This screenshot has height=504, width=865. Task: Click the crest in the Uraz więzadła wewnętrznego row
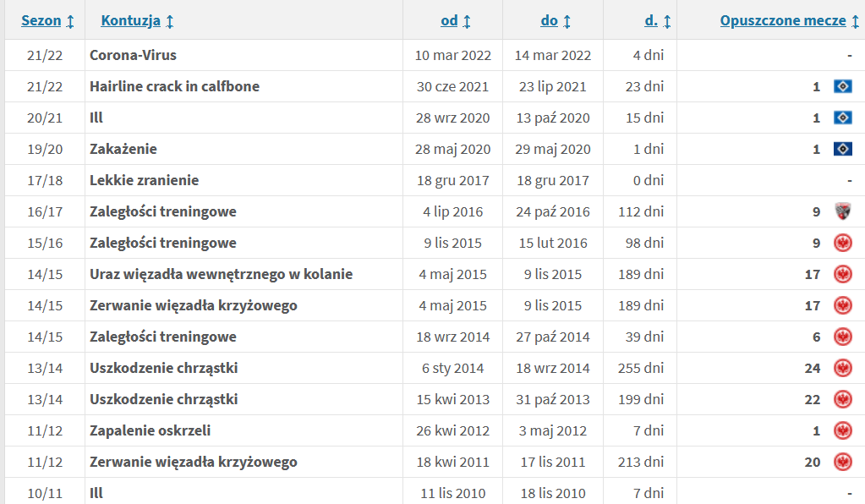(x=842, y=274)
